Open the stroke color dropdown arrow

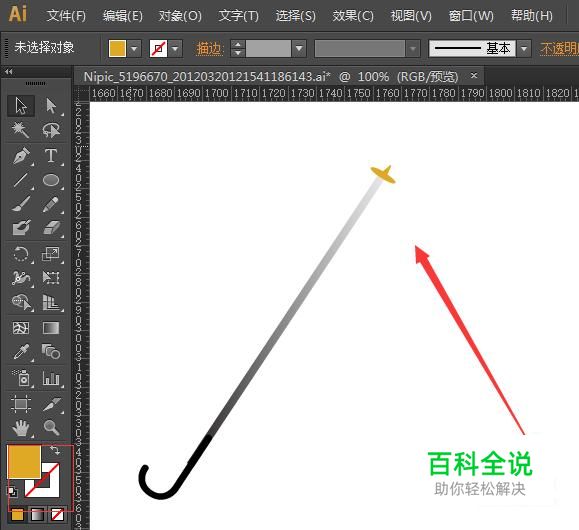pos(175,48)
